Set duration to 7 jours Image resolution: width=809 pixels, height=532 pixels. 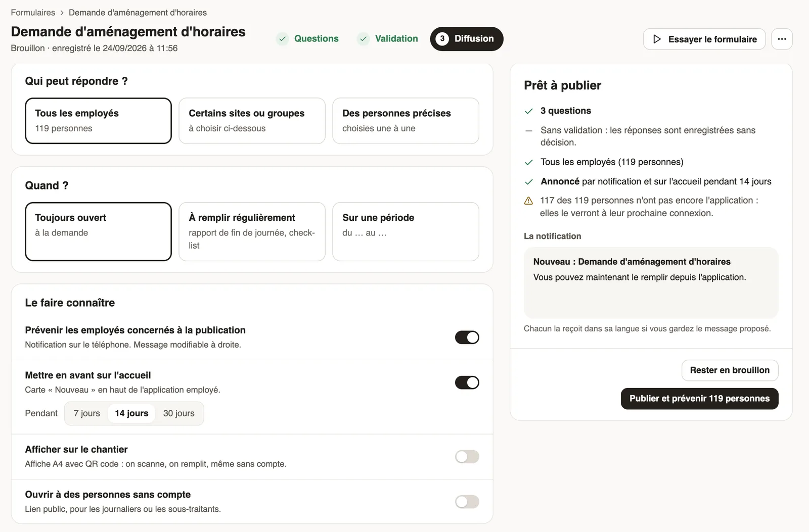point(87,413)
